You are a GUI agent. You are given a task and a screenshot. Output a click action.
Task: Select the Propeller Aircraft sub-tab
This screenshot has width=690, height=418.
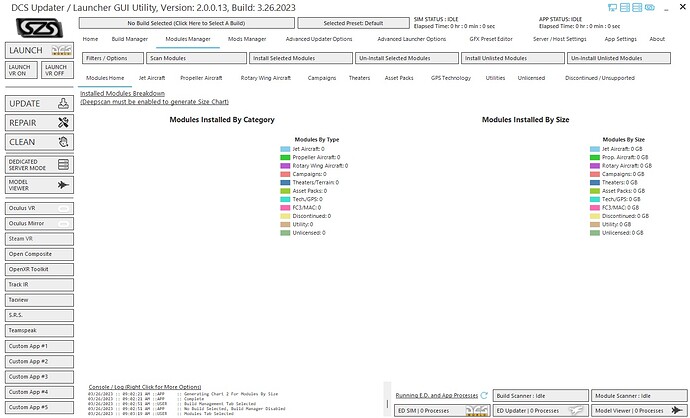point(201,78)
